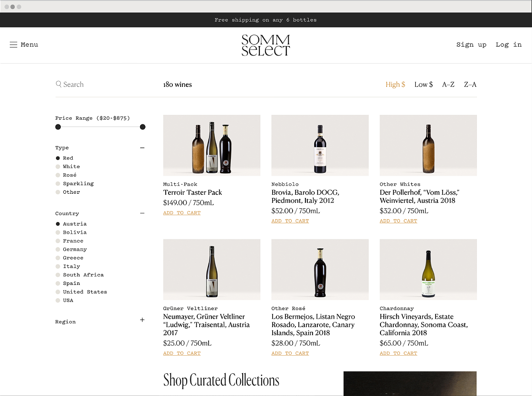Collapse the Country filter section
Image resolution: width=532 pixels, height=396 pixels.
click(142, 213)
